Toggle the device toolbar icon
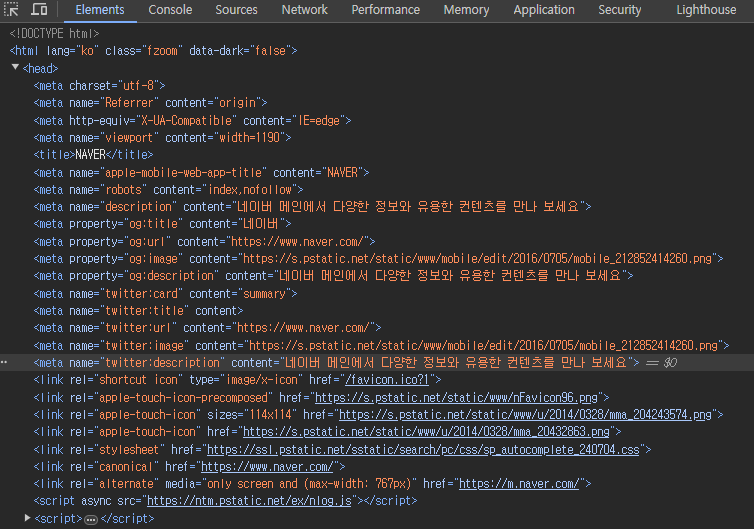This screenshot has width=754, height=529. [39, 9]
